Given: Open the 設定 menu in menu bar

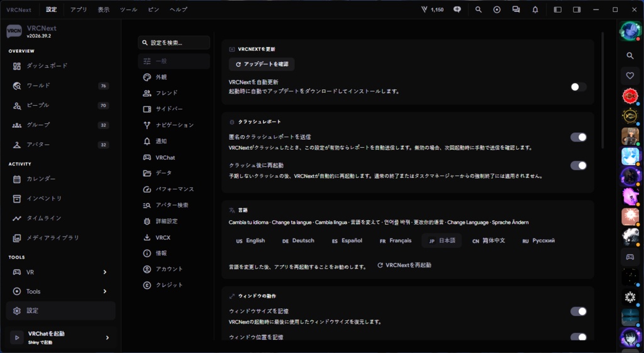Looking at the screenshot, I should point(52,9).
